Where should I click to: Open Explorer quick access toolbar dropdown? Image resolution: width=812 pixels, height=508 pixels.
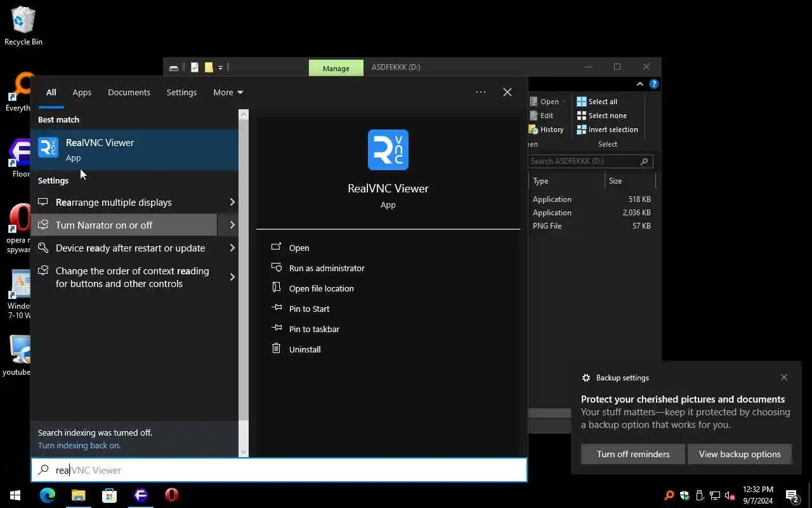220,67
